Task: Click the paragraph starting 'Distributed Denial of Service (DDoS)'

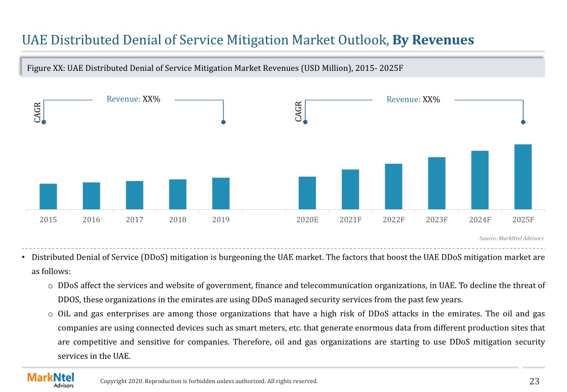Action: coord(283,264)
